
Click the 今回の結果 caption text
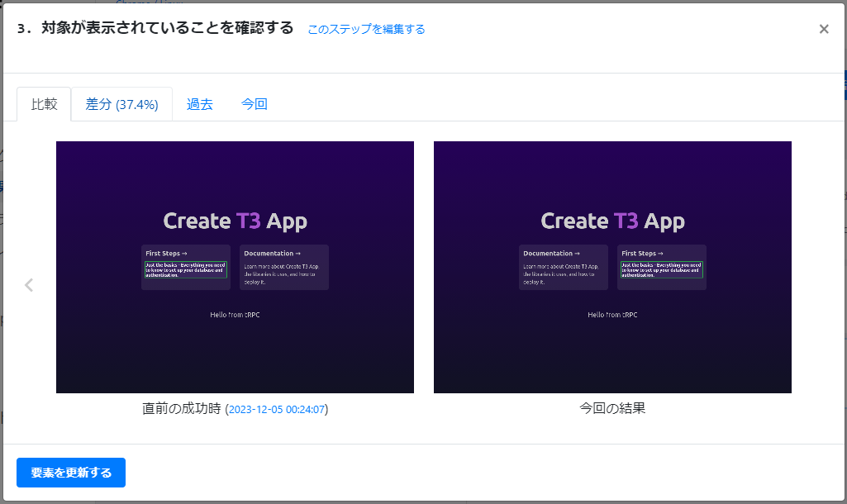612,408
